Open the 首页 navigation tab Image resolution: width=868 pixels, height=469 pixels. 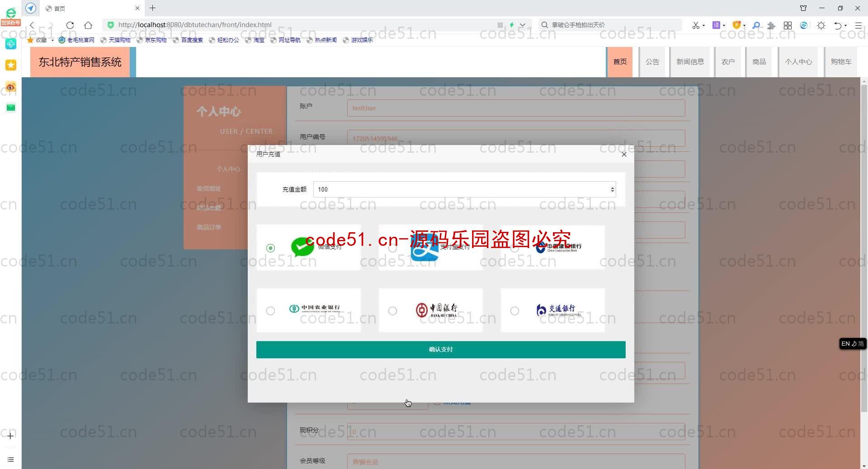620,62
